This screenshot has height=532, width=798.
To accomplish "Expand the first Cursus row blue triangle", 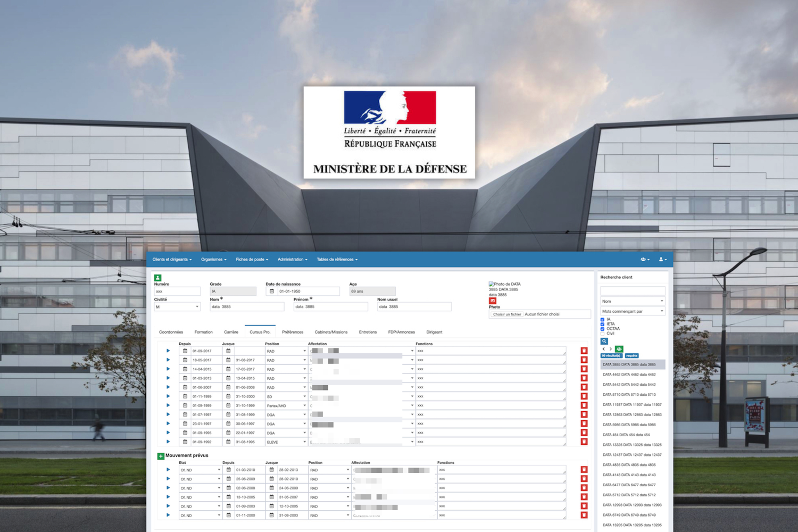I will pos(168,351).
